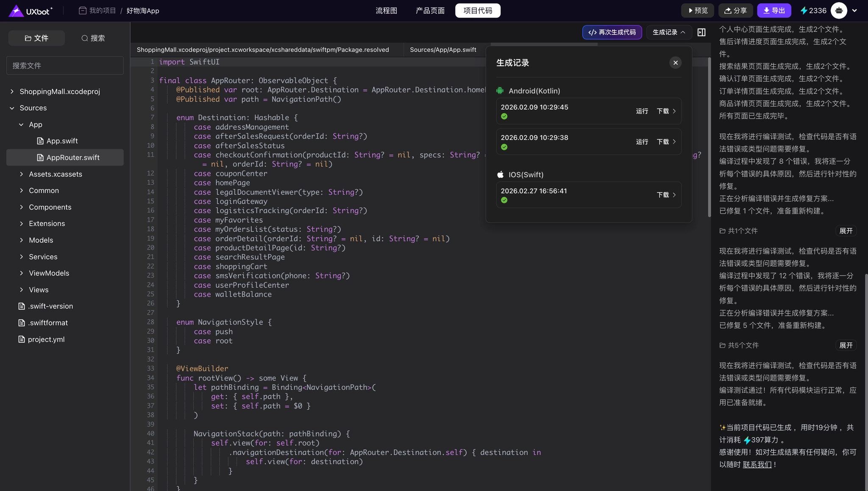868x491 pixels.
Task: Click the UXbot logo icon
Action: [16, 11]
